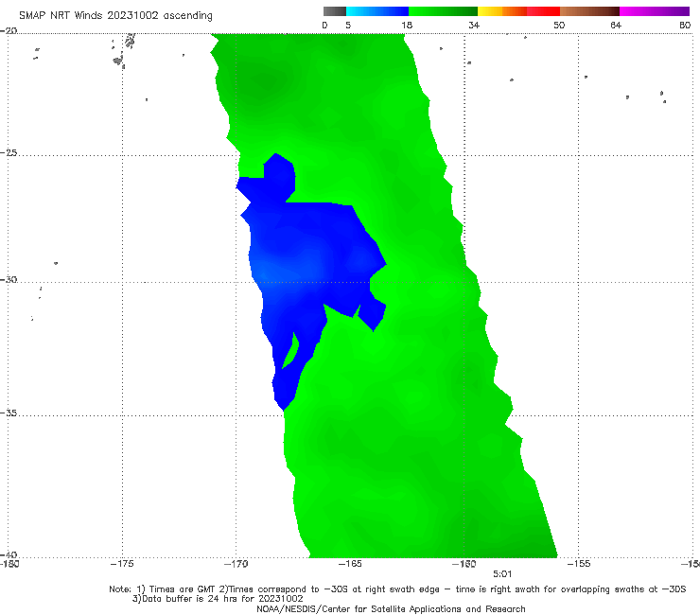Click the 'NOAA/NESDIS/Center for Satellite Applications and Research' credit

click(x=391, y=608)
